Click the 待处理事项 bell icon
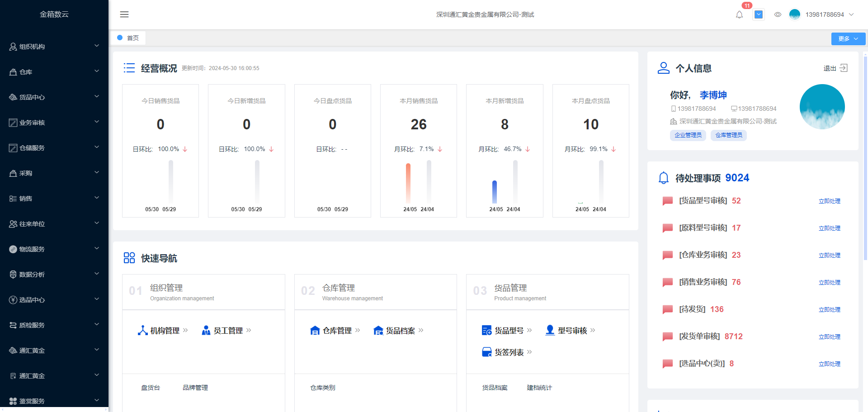 663,178
